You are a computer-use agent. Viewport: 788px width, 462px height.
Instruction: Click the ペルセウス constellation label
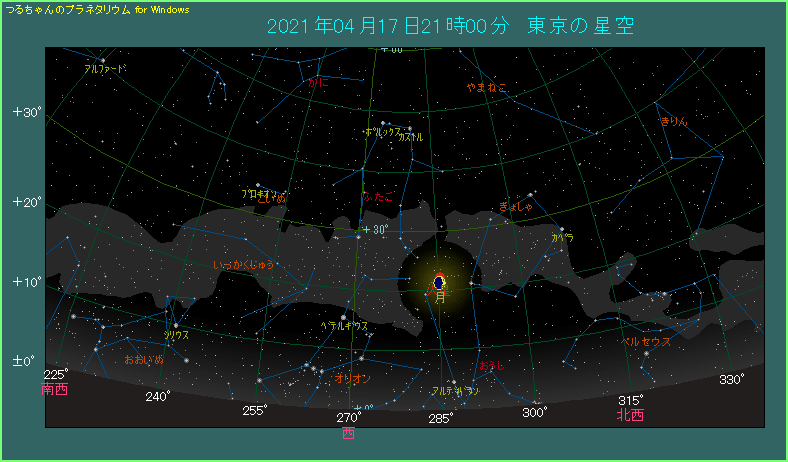tap(645, 342)
